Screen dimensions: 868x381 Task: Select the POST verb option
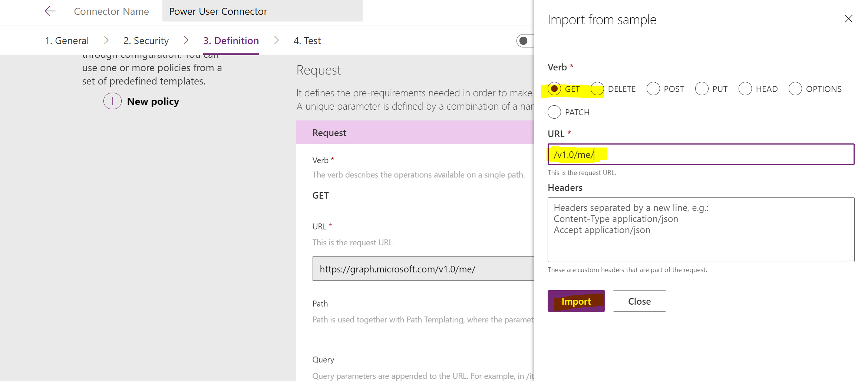(x=653, y=89)
